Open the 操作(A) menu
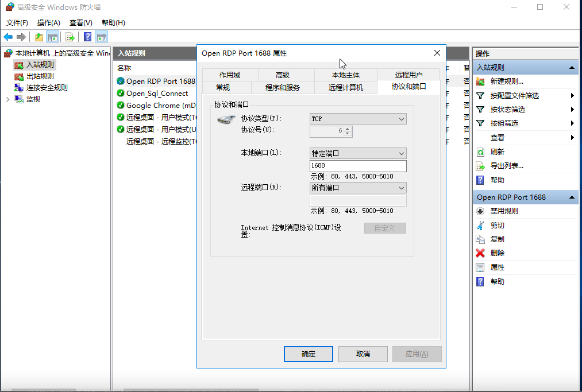582x392 pixels. [x=49, y=22]
